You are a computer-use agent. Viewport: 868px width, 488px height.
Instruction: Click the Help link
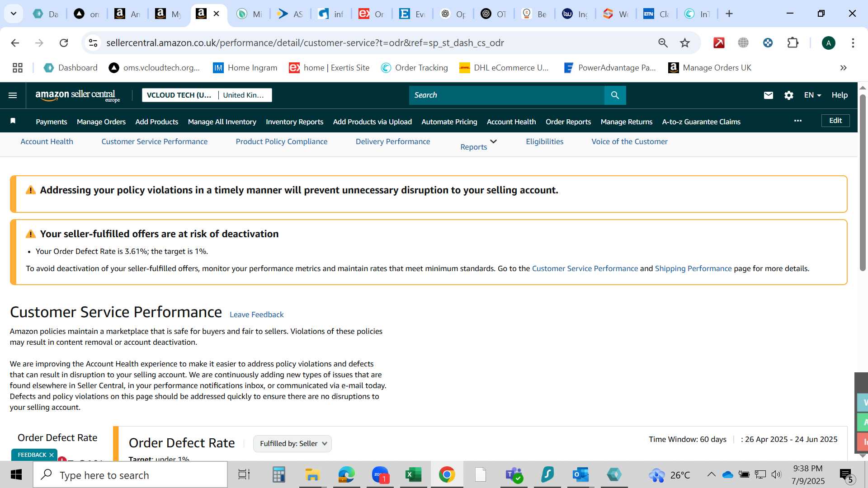coord(840,95)
